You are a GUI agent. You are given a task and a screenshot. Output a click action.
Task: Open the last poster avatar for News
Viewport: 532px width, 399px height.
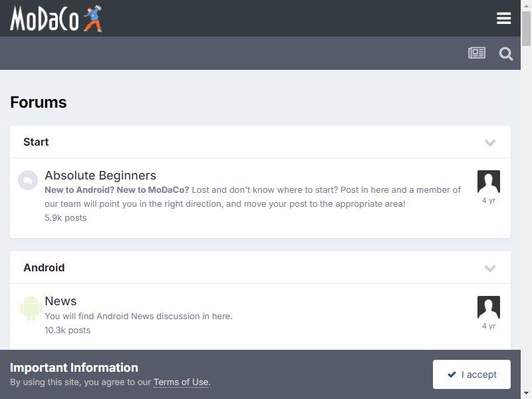click(489, 307)
